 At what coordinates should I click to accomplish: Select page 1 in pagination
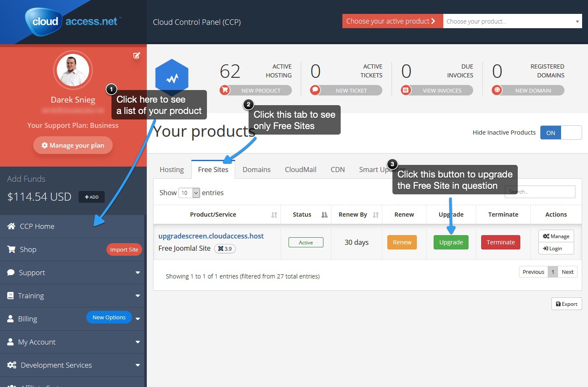553,272
